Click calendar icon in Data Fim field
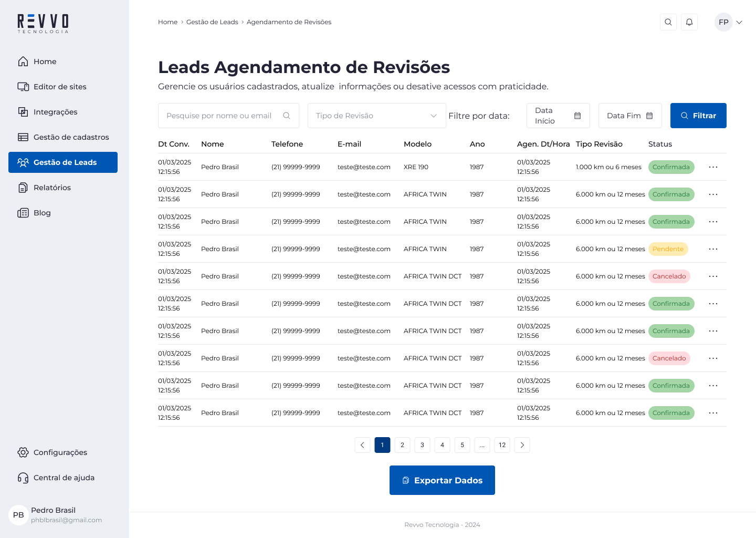756x538 pixels. 649,116
